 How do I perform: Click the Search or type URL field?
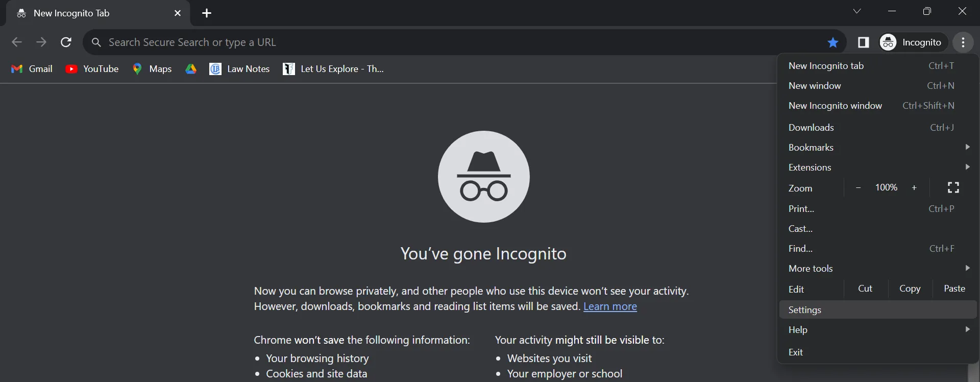point(454,42)
